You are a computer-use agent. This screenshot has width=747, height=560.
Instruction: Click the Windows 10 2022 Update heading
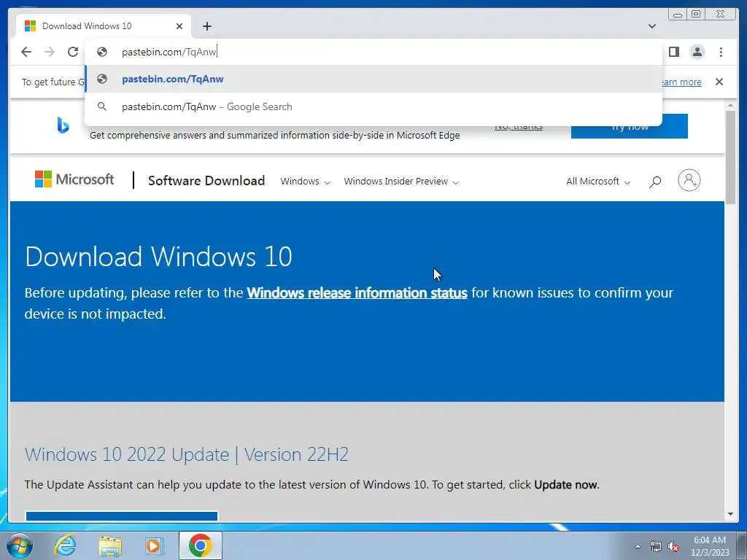click(186, 454)
